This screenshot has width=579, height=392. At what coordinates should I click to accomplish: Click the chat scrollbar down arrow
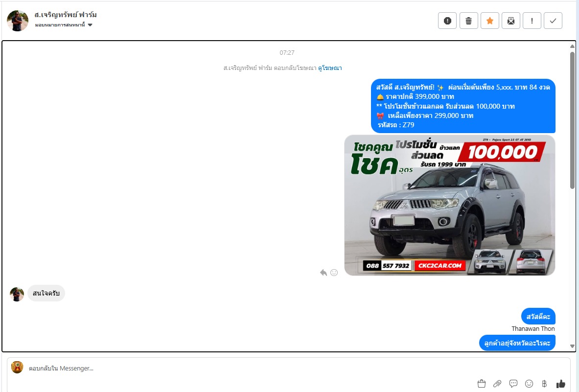(x=572, y=346)
